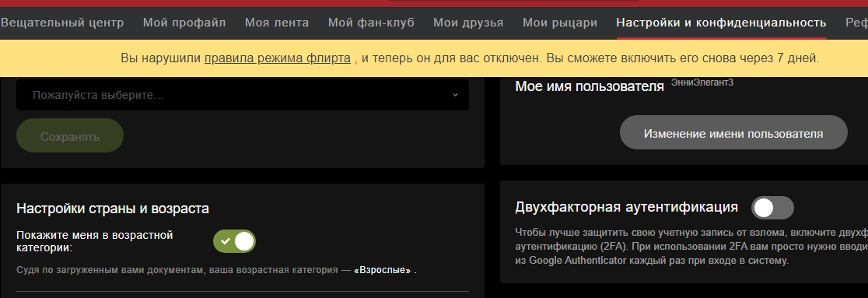Switch to Моя лента tab
This screenshot has width=868, height=298.
(277, 23)
